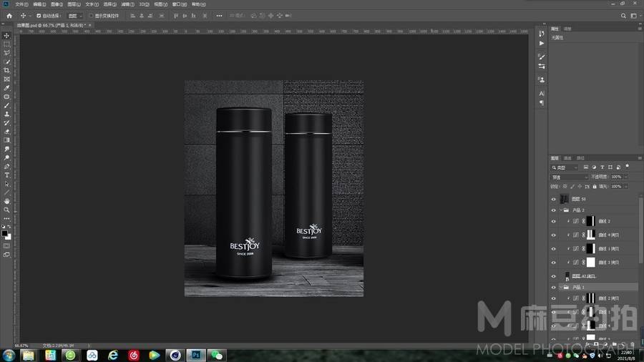
Task: Hide the 产品 2 group
Action: 553,210
